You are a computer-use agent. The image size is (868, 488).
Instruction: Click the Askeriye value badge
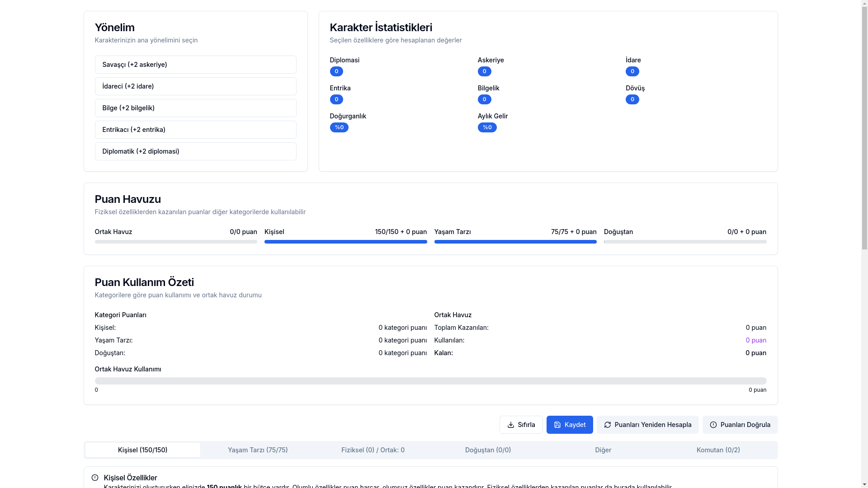point(484,71)
